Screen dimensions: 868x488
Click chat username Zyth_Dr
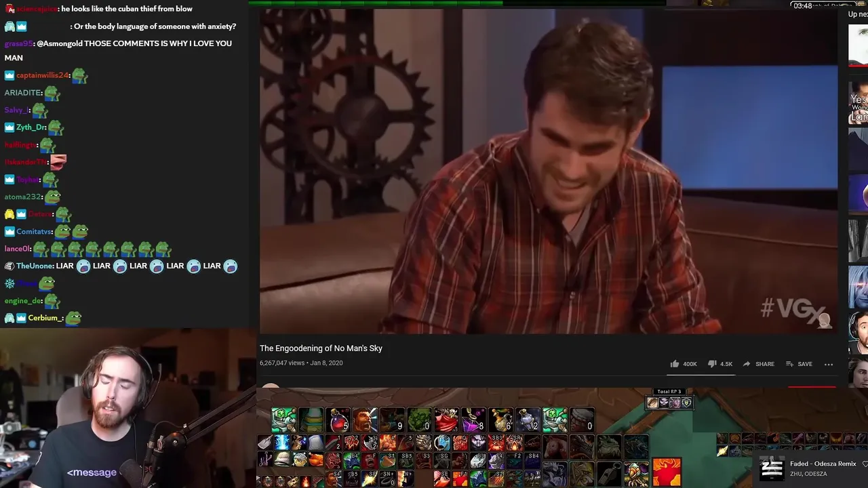coord(31,127)
